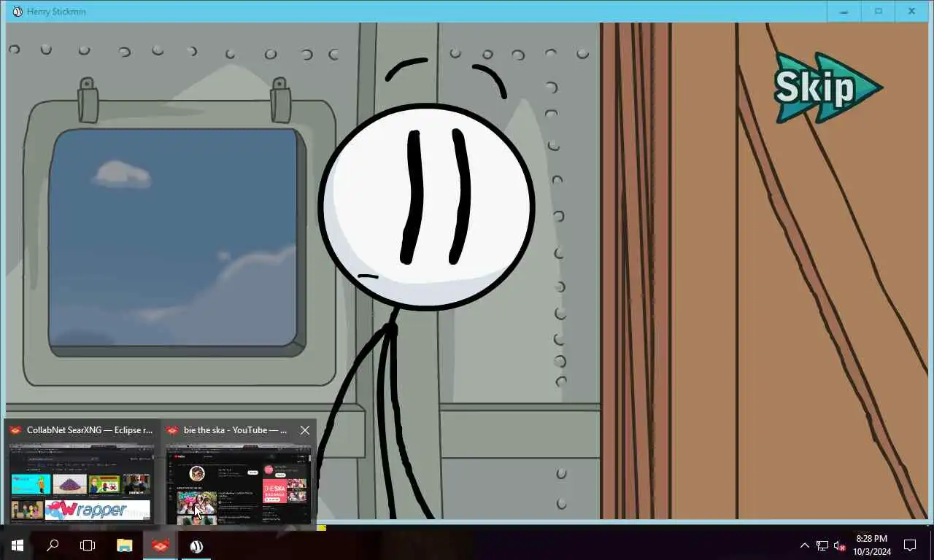Click the Henry Stickmin title bar app icon
934x560 pixels.
18,12
